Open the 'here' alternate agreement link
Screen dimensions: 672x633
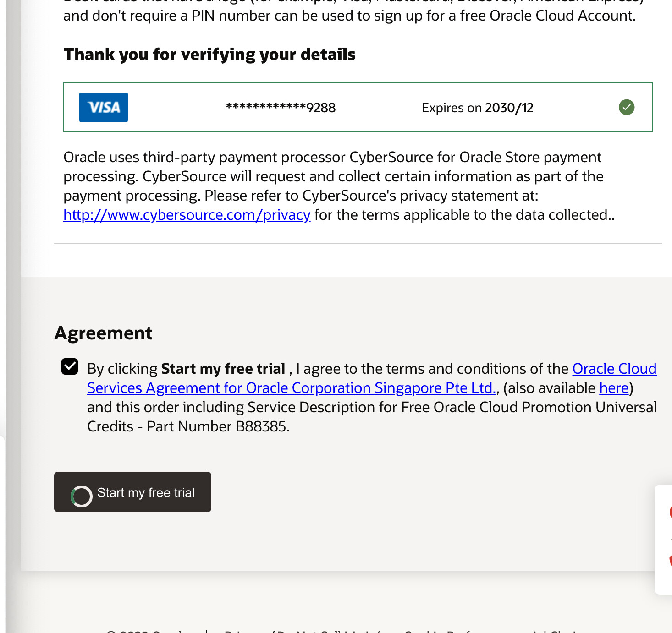[x=614, y=388]
